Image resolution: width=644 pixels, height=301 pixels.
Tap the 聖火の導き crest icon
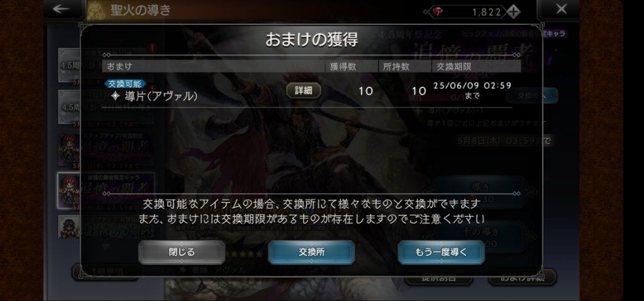96,10
